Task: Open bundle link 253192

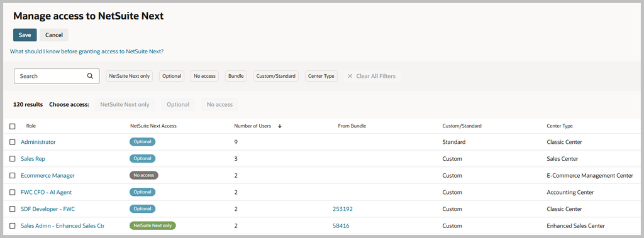Action: [343, 209]
